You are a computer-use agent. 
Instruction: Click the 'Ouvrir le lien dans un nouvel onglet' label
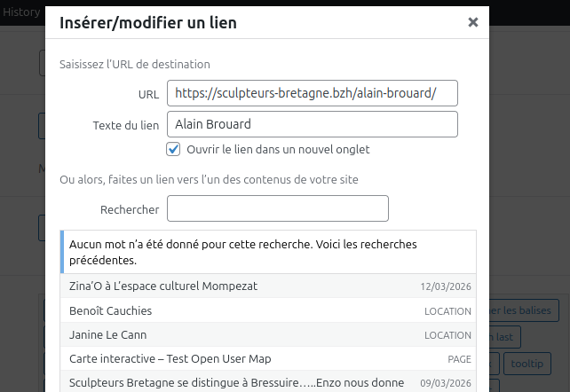[x=278, y=150]
